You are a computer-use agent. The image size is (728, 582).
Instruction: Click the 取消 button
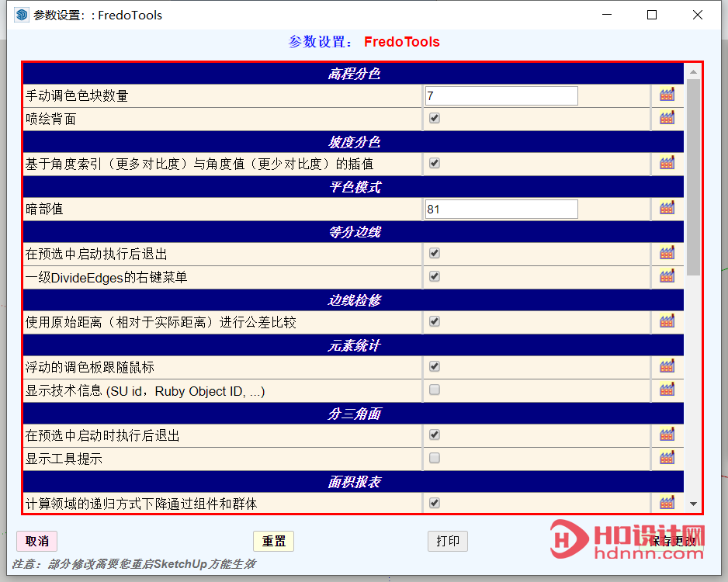tap(36, 541)
